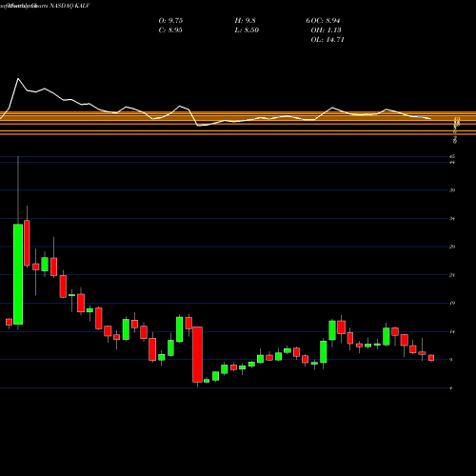
Task: Click the "OH: 1.13" value
Action: point(326,30)
